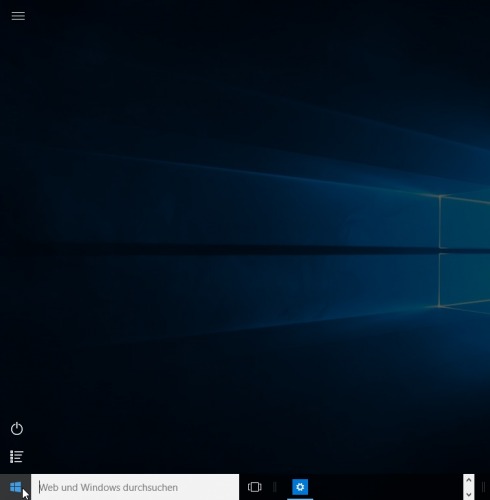Image resolution: width=490 pixels, height=500 pixels.
Task: Click the toolbar grip handle beside Task View
Action: click(275, 487)
